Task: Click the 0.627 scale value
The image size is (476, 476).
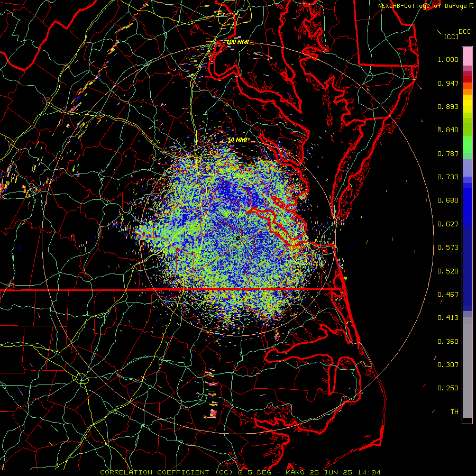Action: [x=448, y=224]
